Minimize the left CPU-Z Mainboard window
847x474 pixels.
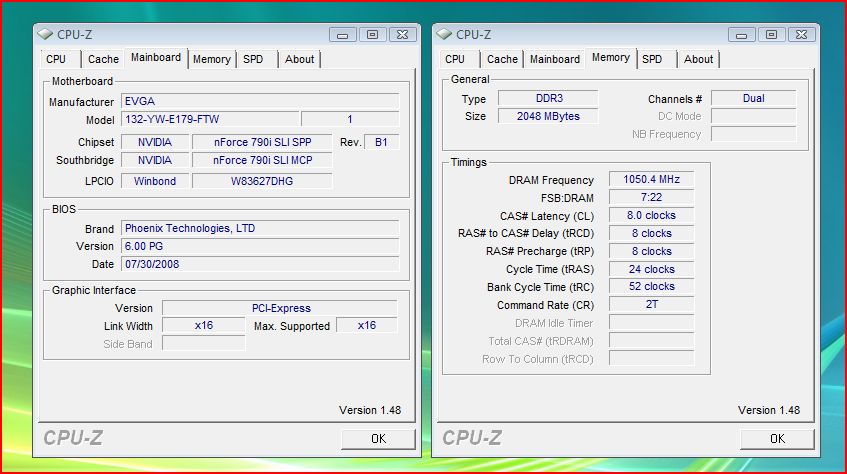tap(342, 35)
